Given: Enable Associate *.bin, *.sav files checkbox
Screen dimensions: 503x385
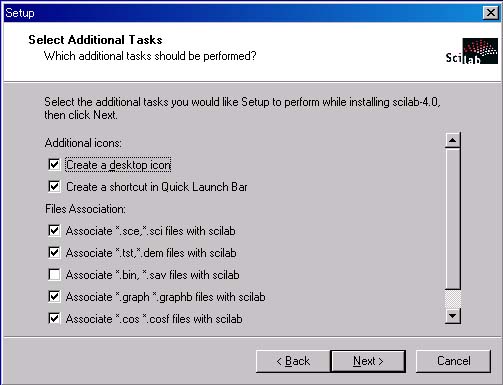Looking at the screenshot, I should click(x=54, y=274).
